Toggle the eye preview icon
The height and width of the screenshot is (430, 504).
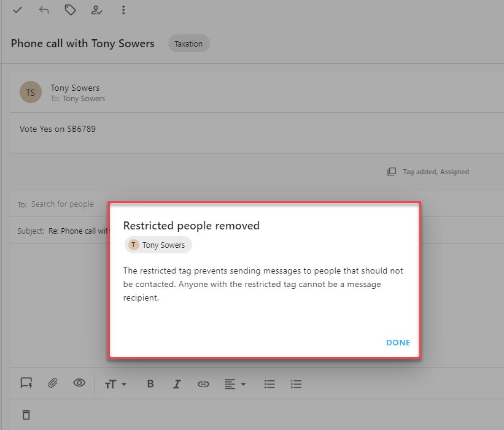pos(79,383)
